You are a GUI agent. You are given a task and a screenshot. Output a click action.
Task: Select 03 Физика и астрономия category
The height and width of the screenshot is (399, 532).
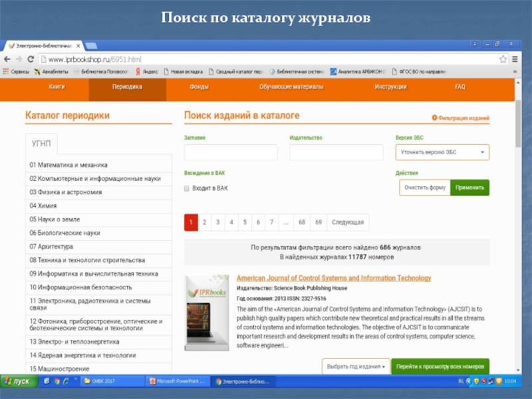coord(98,192)
